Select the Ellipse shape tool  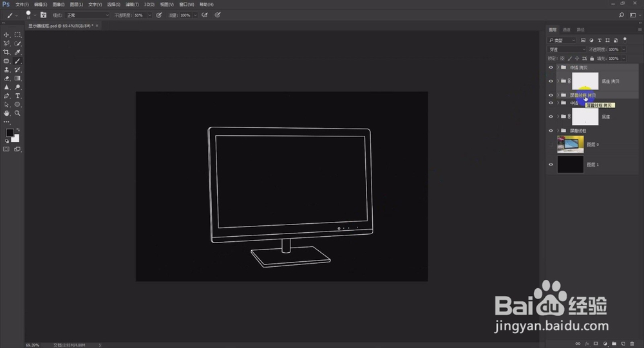coord(17,105)
